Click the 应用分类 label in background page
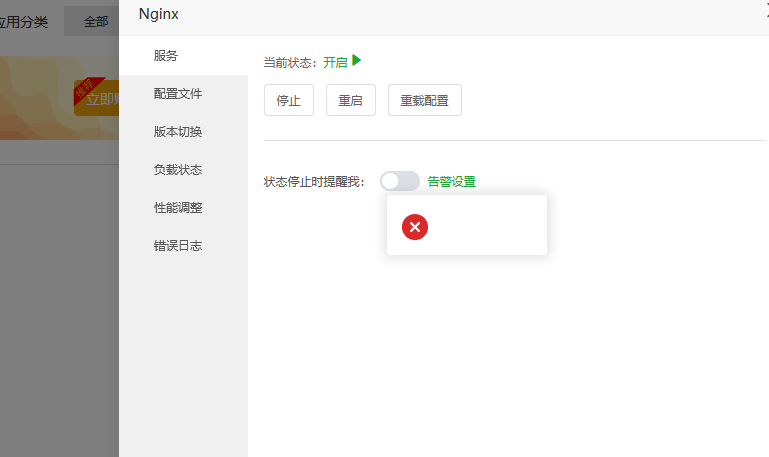The height and width of the screenshot is (457, 769). coord(24,22)
